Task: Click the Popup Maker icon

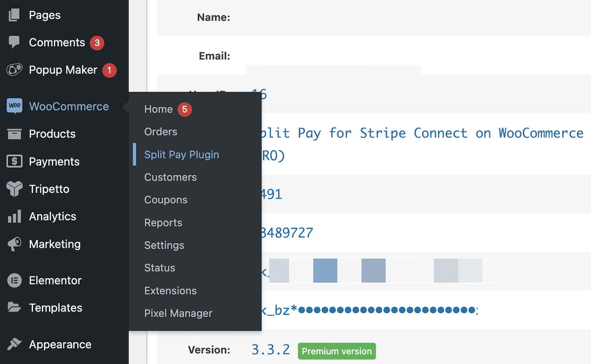Action: pyautogui.click(x=14, y=70)
